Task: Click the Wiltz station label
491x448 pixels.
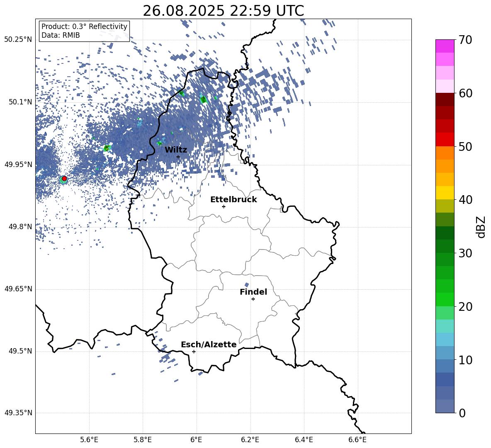Action: pos(176,150)
